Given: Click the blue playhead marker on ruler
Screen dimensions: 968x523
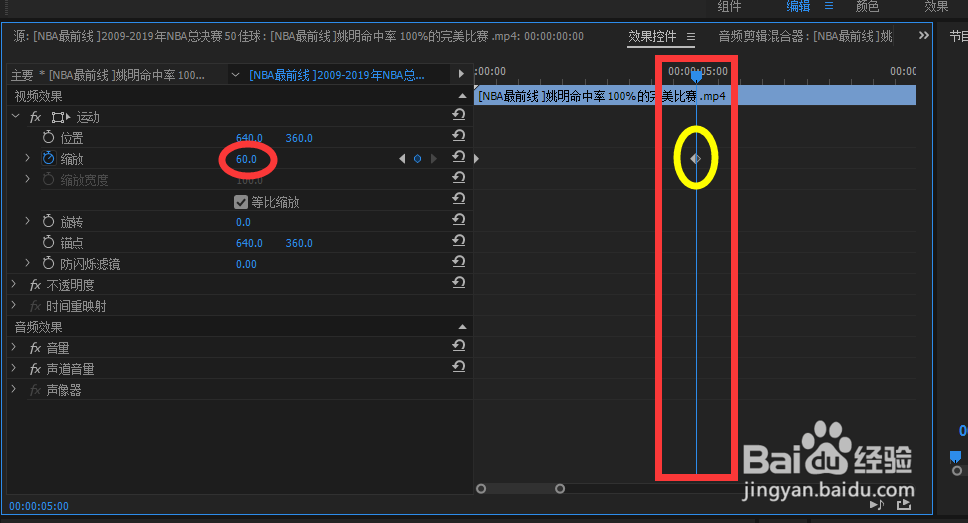Looking at the screenshot, I should click(x=696, y=77).
